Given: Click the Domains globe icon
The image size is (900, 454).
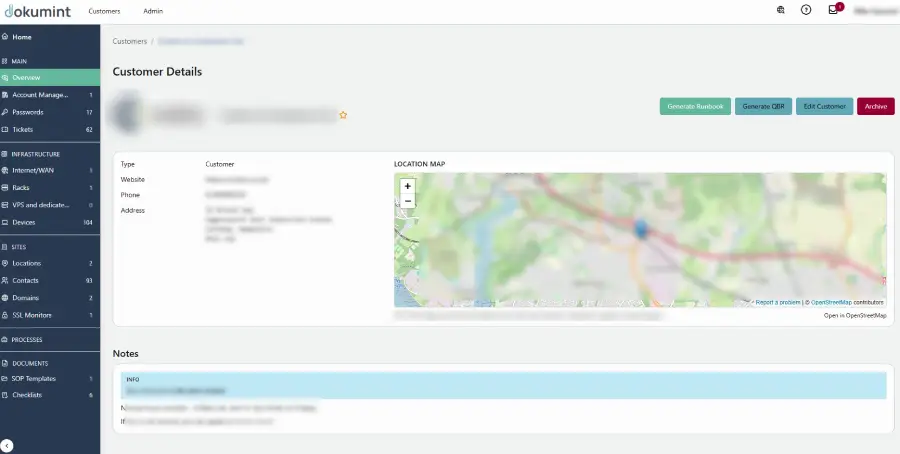Looking at the screenshot, I should click(x=5, y=298).
